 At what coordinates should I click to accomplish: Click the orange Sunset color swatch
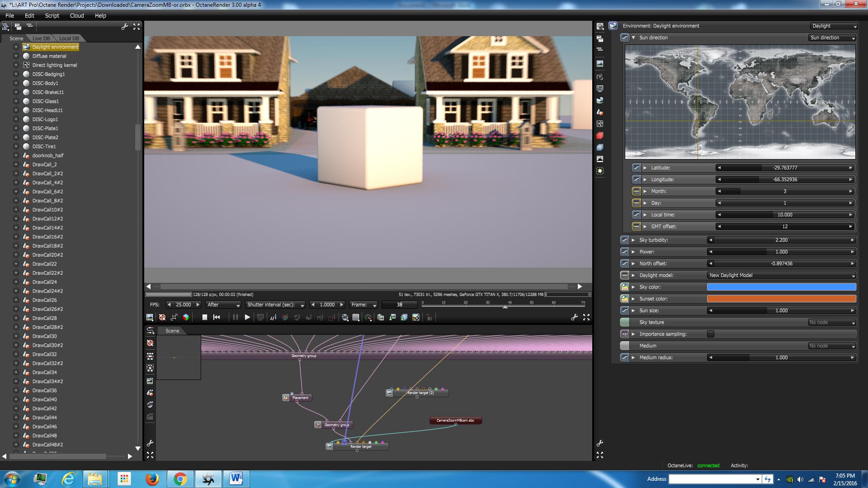coord(781,299)
